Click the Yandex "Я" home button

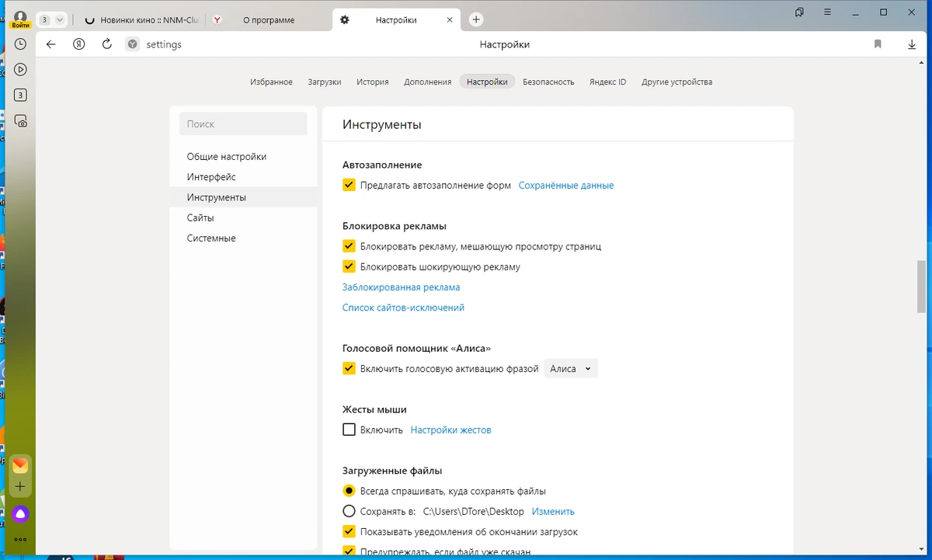tap(79, 44)
